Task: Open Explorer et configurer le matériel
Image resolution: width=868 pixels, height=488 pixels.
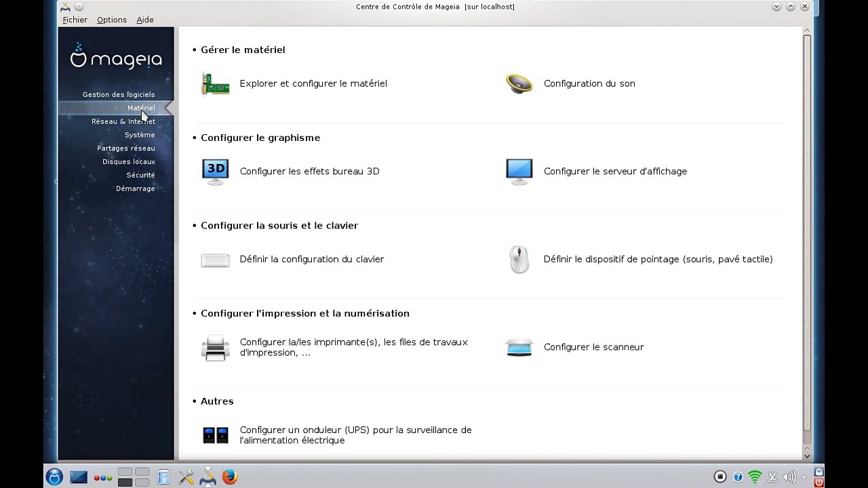Action: click(313, 84)
